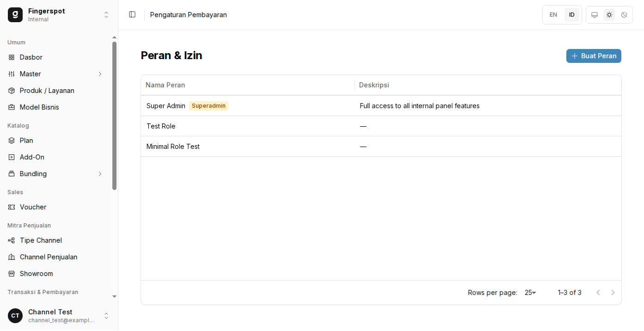Click the Channel Penjualan building icon
Image resolution: width=644 pixels, height=331 pixels.
[12, 257]
